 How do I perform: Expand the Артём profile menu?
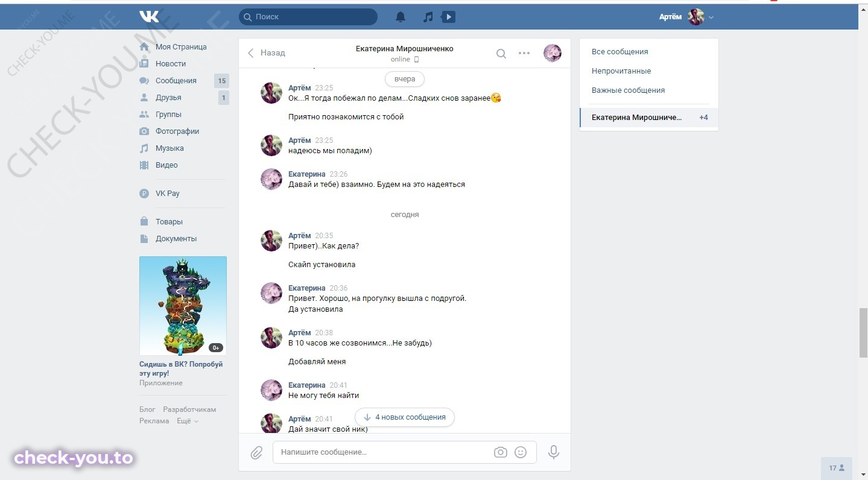[686, 17]
